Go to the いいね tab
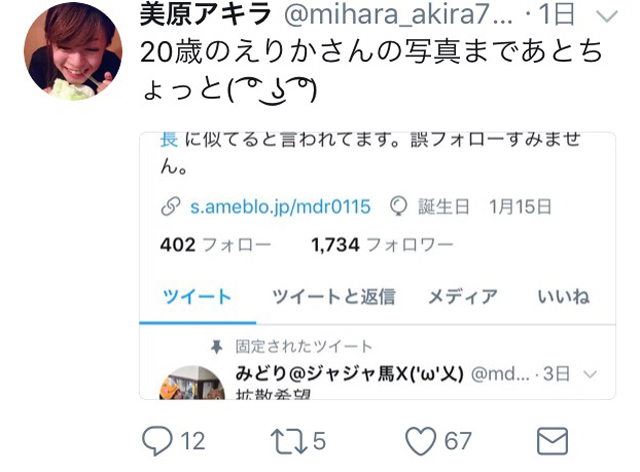 pos(564,297)
